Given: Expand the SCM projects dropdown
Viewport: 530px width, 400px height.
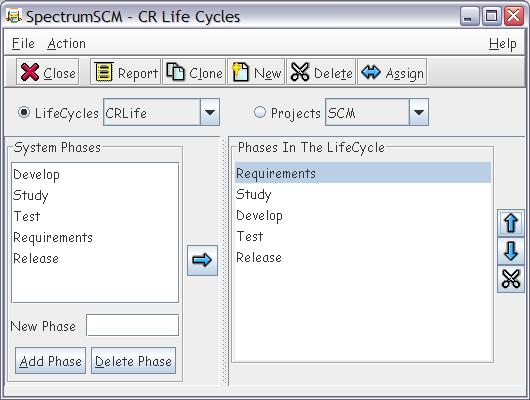Looking at the screenshot, I should [x=418, y=112].
